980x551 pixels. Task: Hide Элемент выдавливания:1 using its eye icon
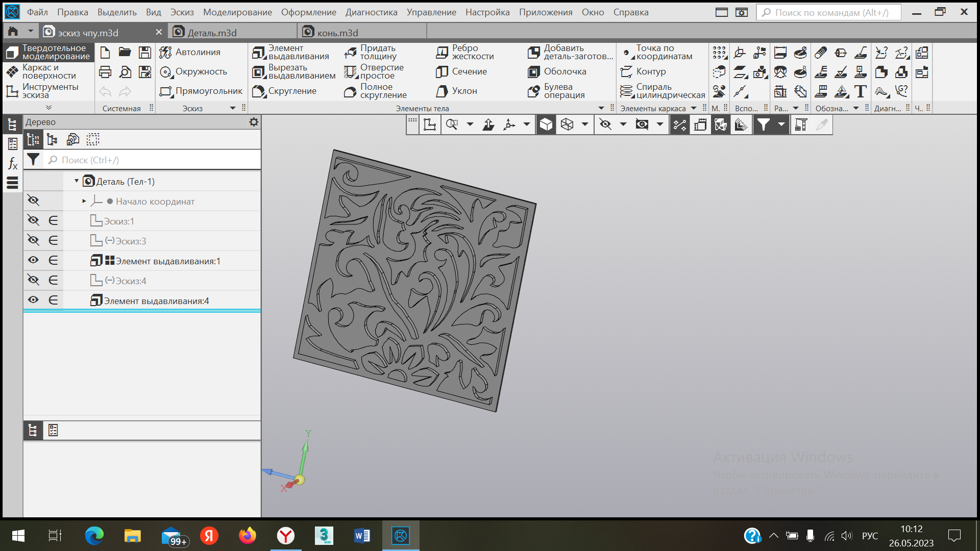(33, 260)
